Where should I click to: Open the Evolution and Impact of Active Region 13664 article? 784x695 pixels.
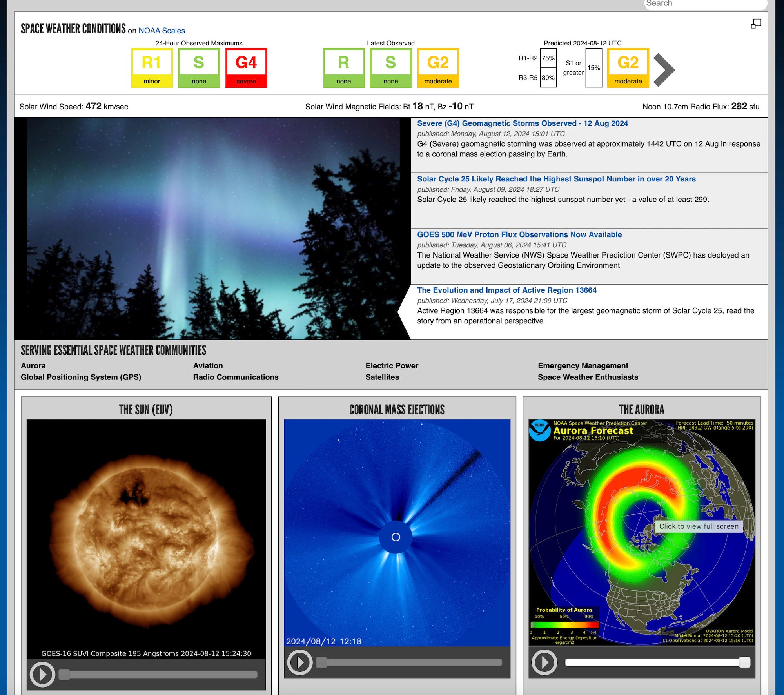coord(506,290)
